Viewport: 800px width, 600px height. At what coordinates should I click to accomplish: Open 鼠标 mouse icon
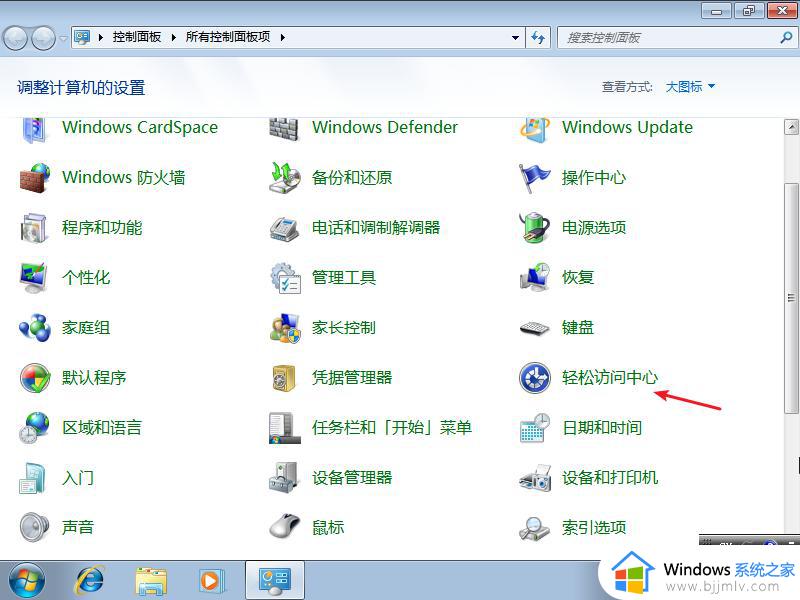pos(285,526)
